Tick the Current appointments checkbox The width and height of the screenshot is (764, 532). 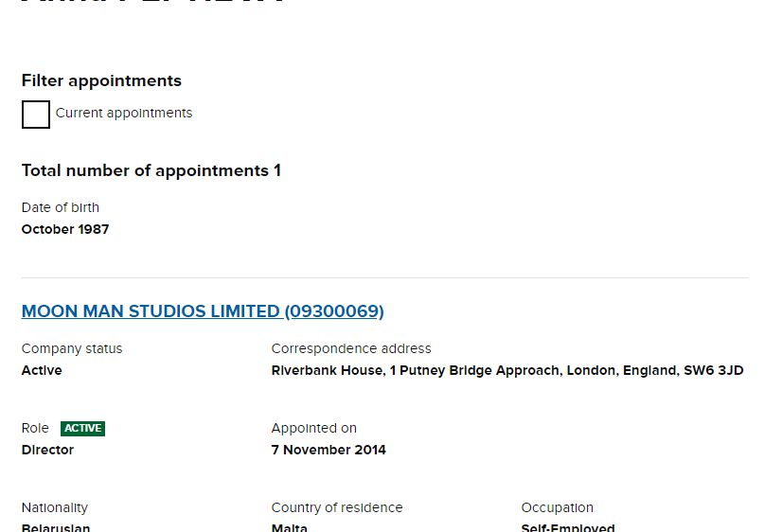coord(36,115)
